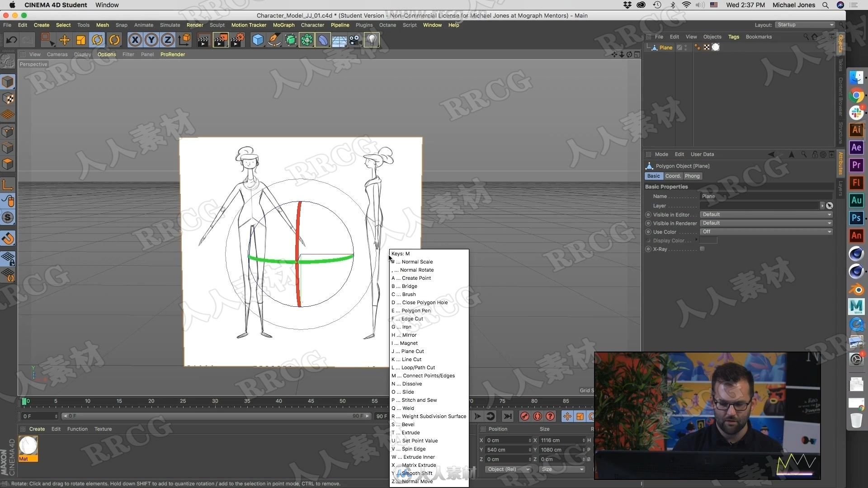868x488 pixels.
Task: Select the Mirror tool in menu
Action: tap(409, 335)
